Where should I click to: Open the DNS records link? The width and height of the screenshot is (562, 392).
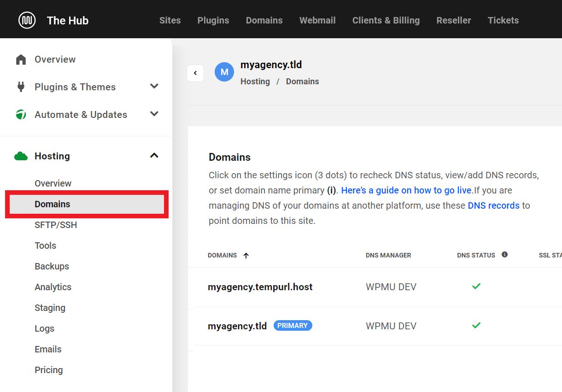tap(494, 205)
